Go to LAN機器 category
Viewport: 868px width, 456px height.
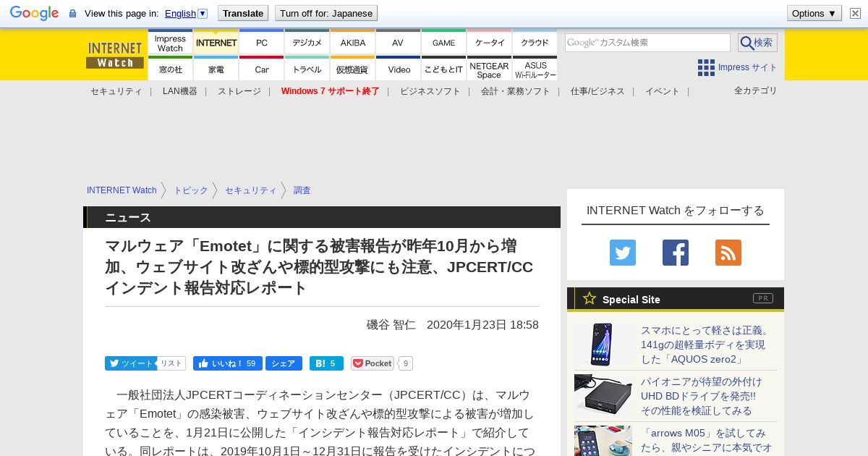pyautogui.click(x=180, y=91)
